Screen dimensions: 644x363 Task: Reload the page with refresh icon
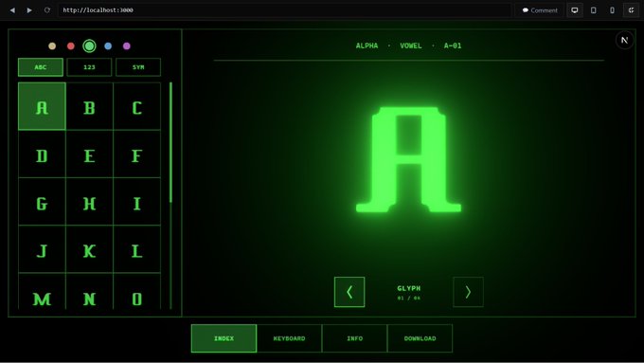[46, 10]
